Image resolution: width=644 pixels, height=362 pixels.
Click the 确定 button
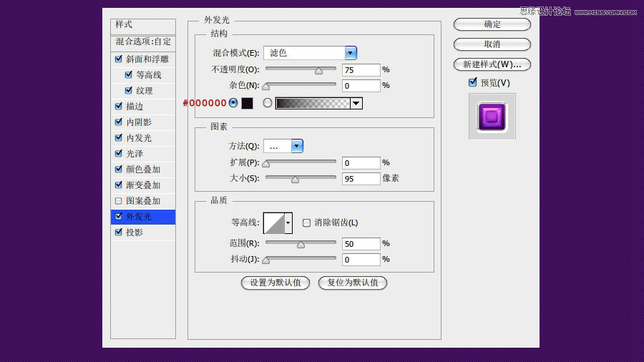(x=492, y=24)
